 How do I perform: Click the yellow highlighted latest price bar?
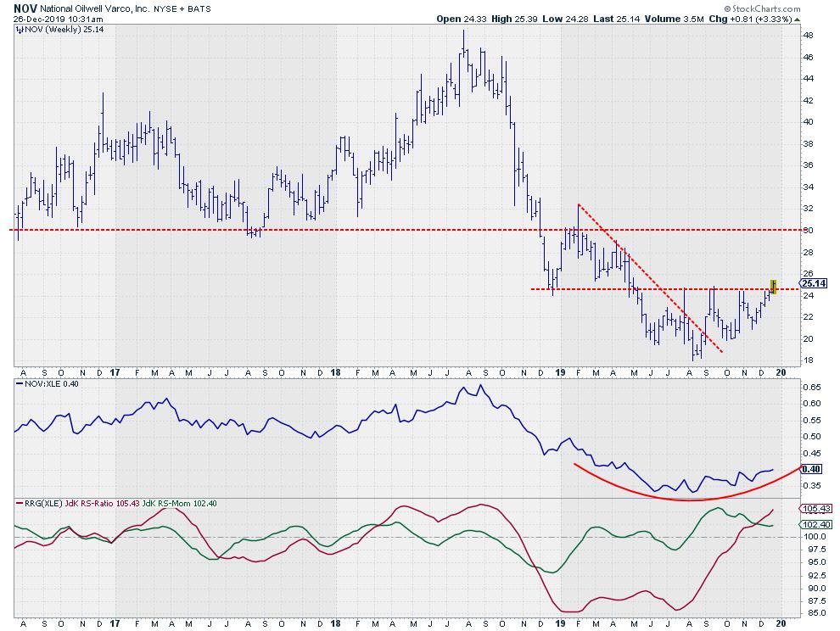pyautogui.click(x=773, y=287)
